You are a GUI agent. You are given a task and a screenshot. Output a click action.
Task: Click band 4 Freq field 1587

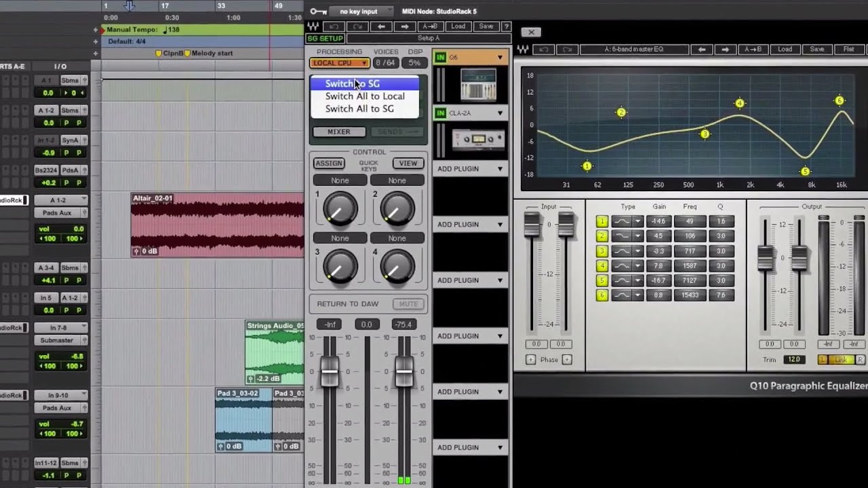pyautogui.click(x=690, y=266)
